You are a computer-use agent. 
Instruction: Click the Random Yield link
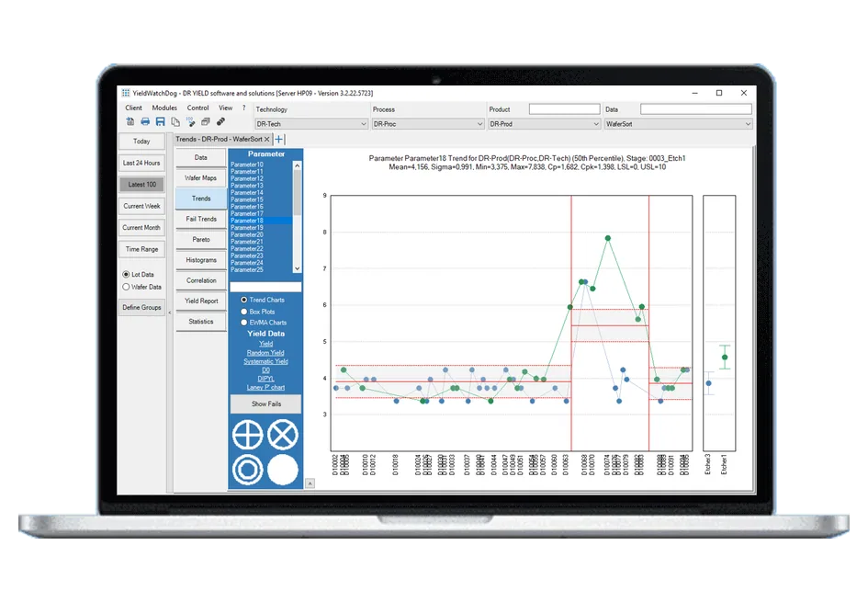point(265,353)
